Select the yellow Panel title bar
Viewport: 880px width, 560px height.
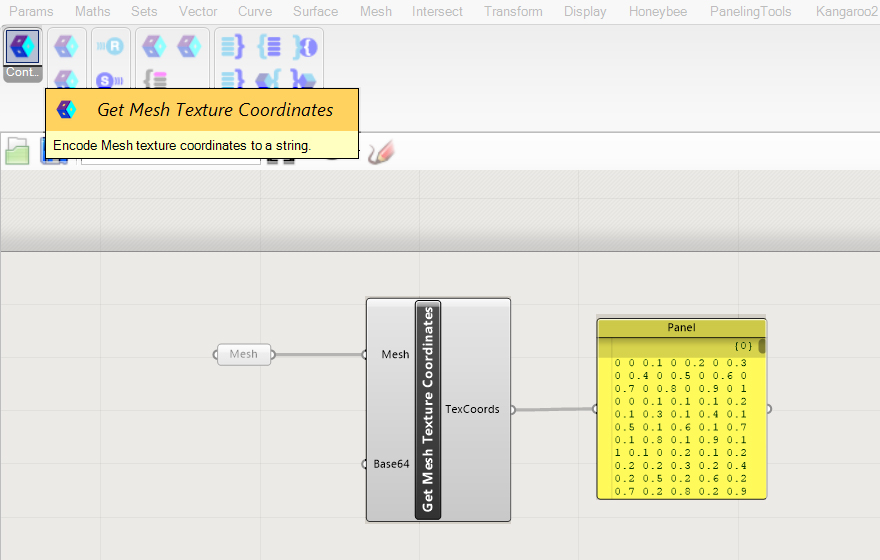pyautogui.click(x=681, y=328)
